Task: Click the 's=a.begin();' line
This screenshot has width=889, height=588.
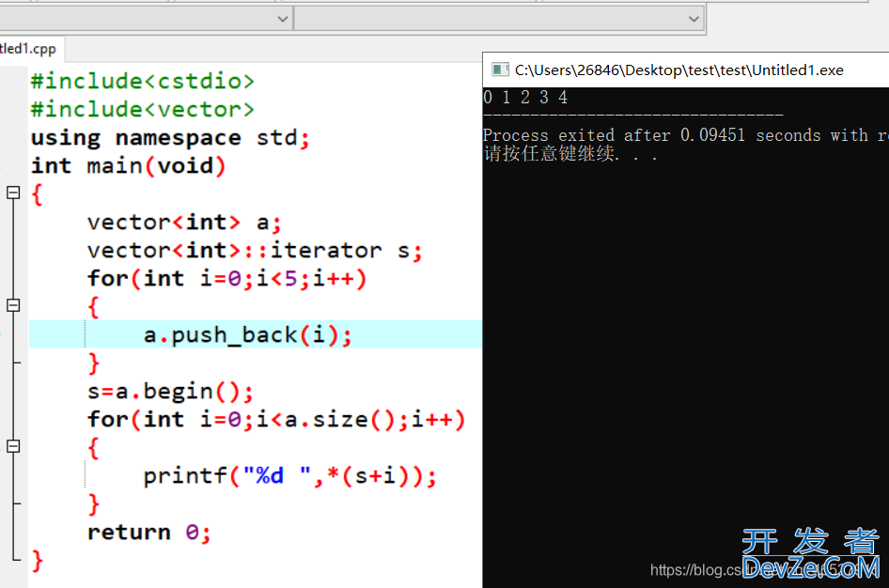Action: pos(170,392)
